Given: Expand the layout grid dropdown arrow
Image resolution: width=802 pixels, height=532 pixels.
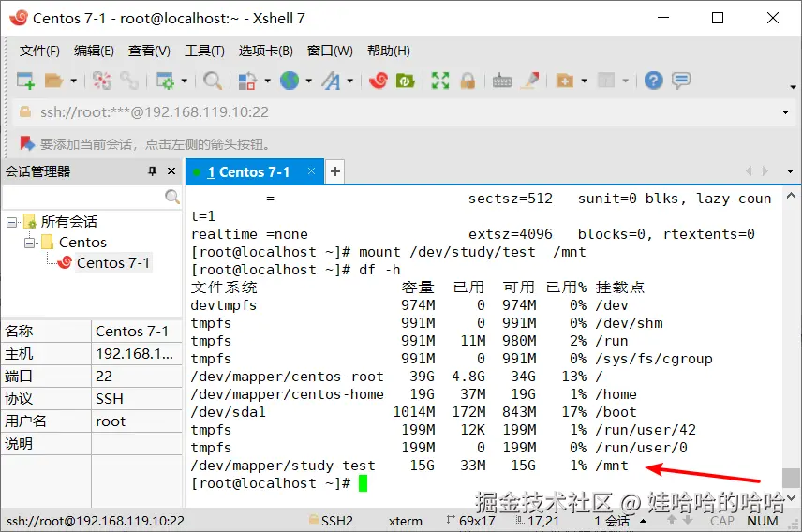Looking at the screenshot, I should 625,81.
